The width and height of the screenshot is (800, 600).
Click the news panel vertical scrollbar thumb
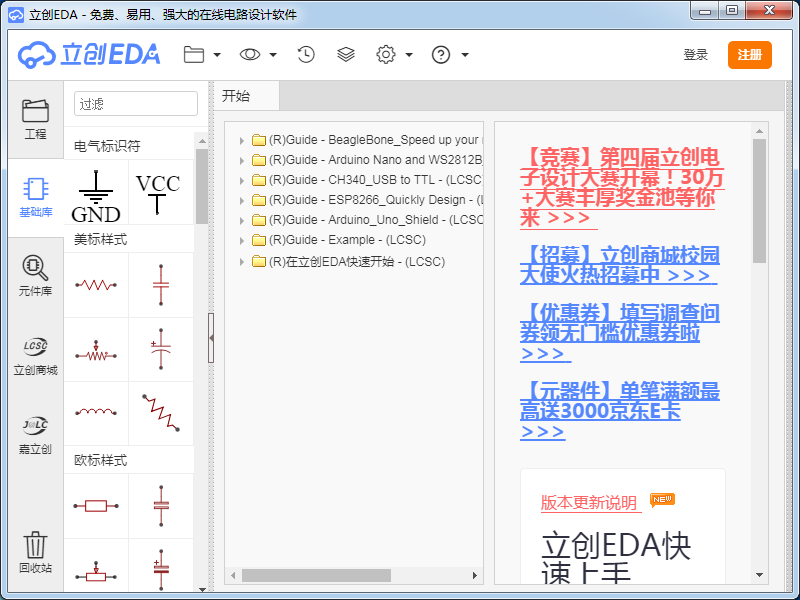(x=759, y=201)
